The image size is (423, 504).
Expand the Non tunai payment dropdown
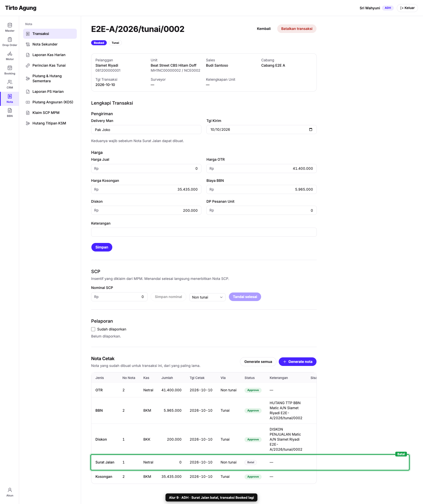(x=207, y=297)
